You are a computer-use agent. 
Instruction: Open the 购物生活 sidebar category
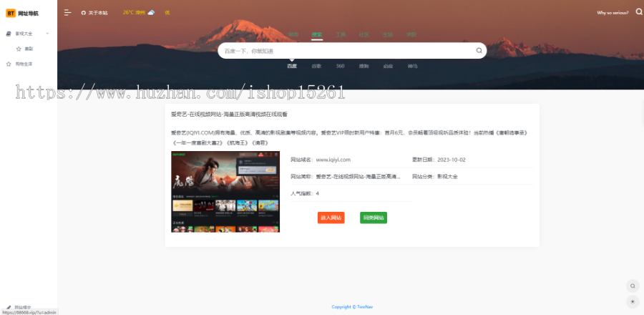[24, 64]
